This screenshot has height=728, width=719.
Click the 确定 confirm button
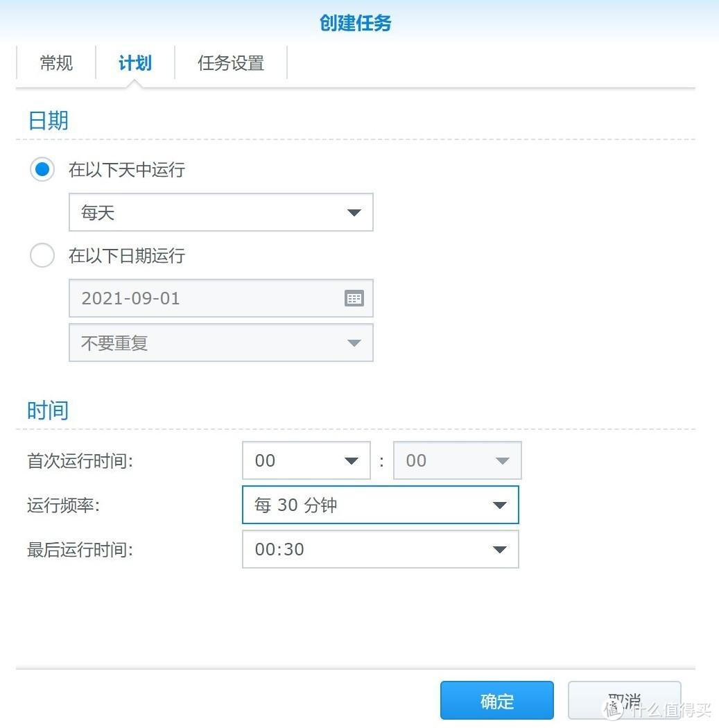point(496,700)
